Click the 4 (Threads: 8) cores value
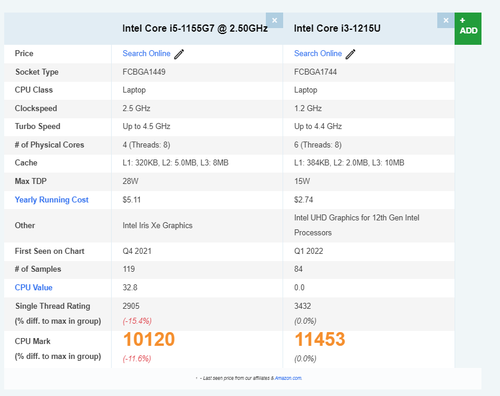The image size is (500, 396). 146,145
